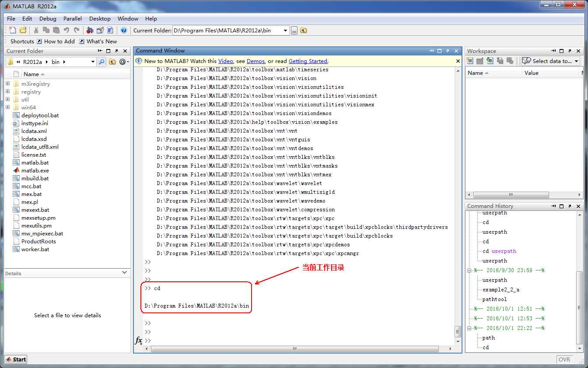The image size is (588, 368).
Task: Click the Video link in banner
Action: point(226,61)
